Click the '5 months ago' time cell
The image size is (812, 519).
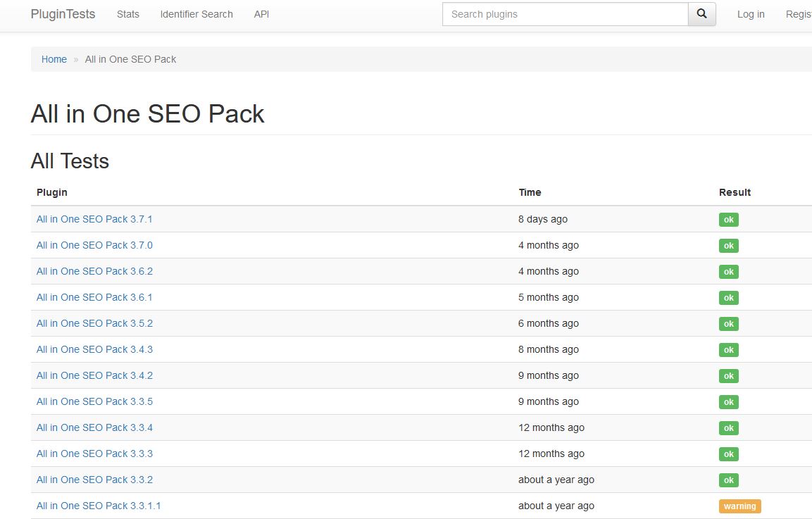549,297
